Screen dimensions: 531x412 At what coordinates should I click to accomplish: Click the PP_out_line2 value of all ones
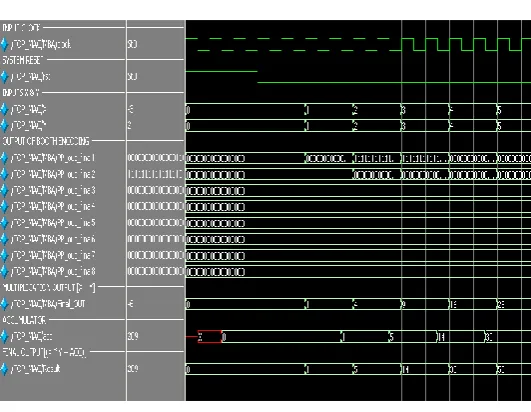coord(155,174)
